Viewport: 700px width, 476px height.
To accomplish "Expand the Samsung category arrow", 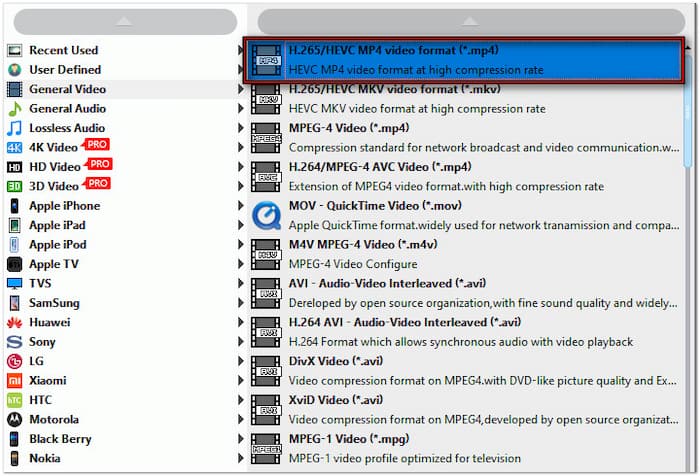I will (241, 303).
